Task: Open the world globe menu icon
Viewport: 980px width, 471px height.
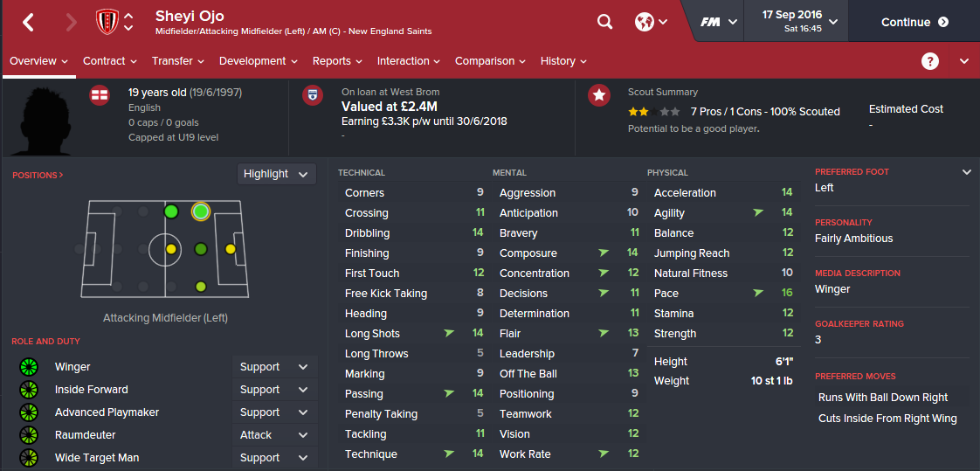Action: 645,22
